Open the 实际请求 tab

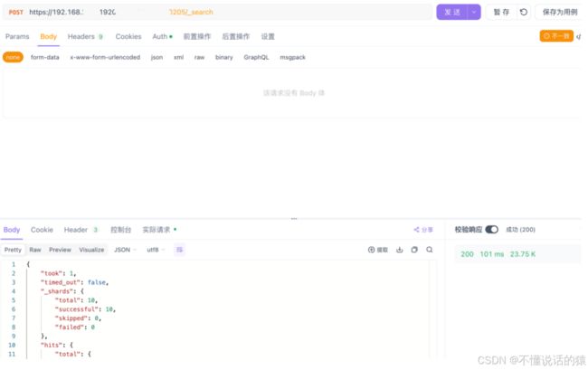pyautogui.click(x=159, y=230)
